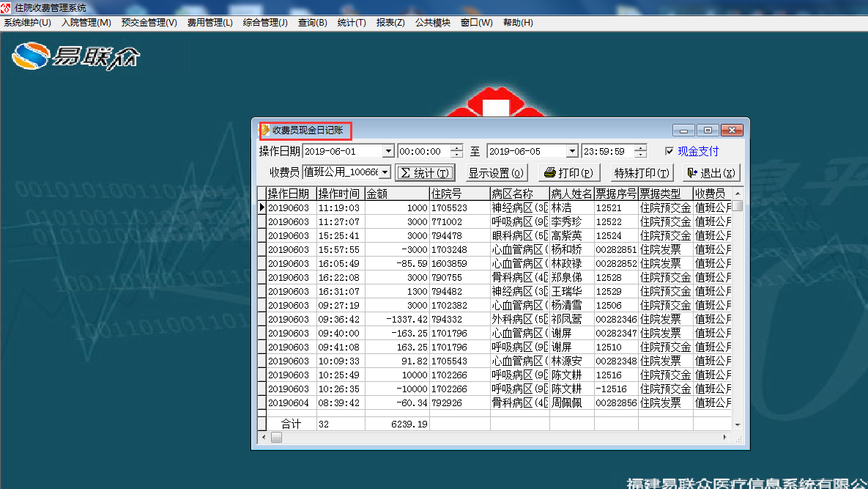Viewport: 868px width, 489px height.
Task: Click the 统计(T) button
Action: click(x=425, y=173)
